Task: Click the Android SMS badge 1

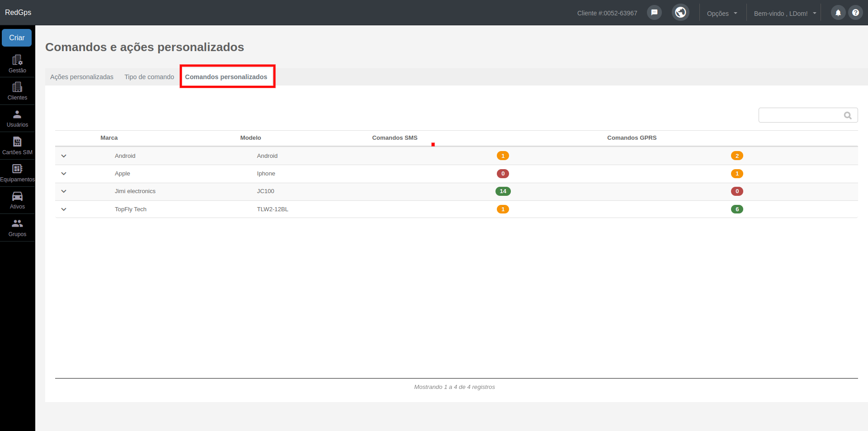Action: (x=503, y=156)
